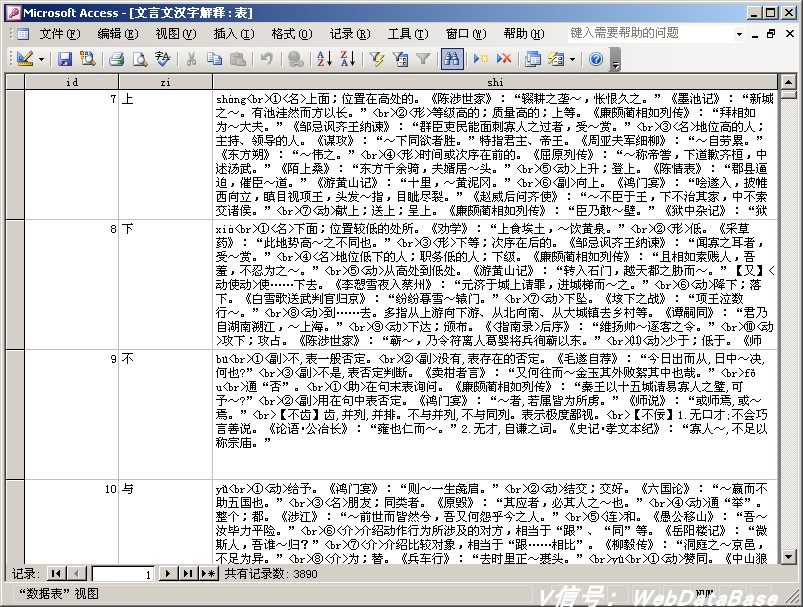The image size is (803, 607).
Task: Select the row selector for record 9
Action: [x=15, y=415]
